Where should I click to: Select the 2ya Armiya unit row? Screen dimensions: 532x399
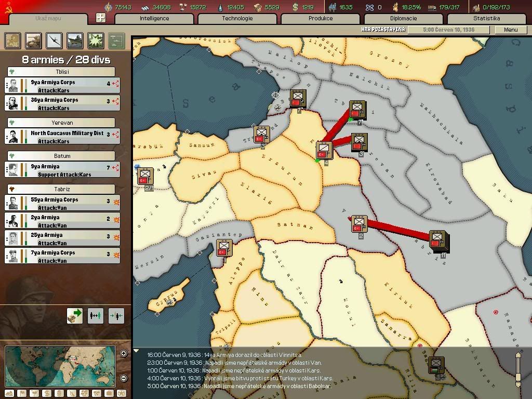(x=62, y=220)
